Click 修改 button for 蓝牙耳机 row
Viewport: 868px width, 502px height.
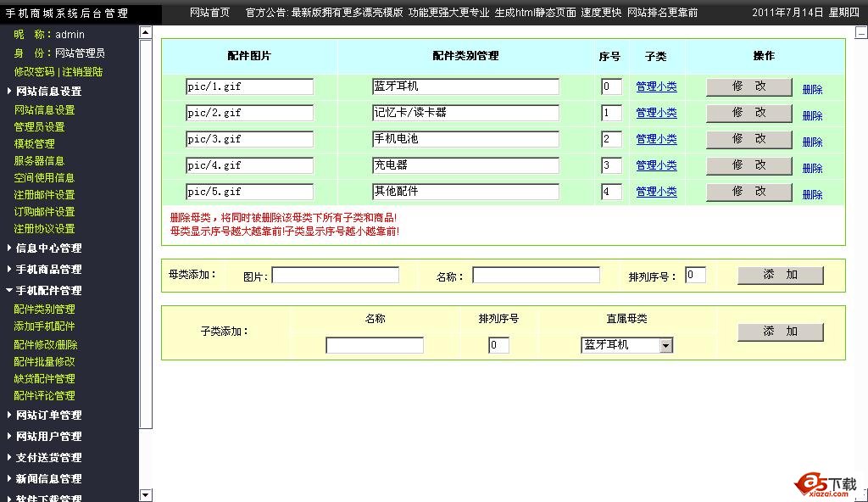[x=748, y=86]
